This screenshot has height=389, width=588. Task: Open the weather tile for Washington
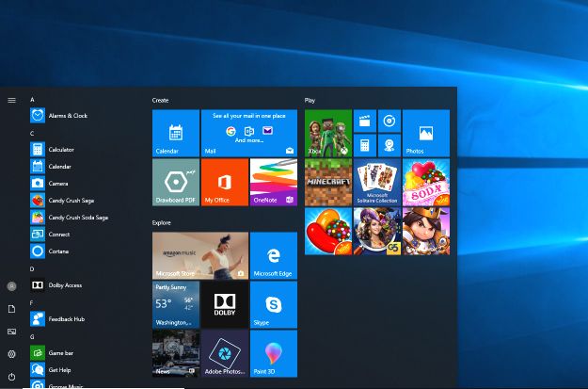click(176, 304)
